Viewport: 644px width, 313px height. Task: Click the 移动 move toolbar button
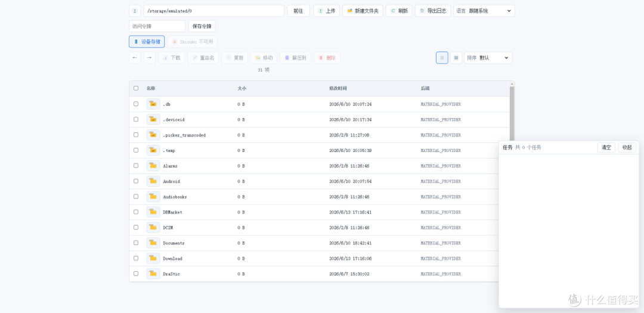[x=264, y=57]
